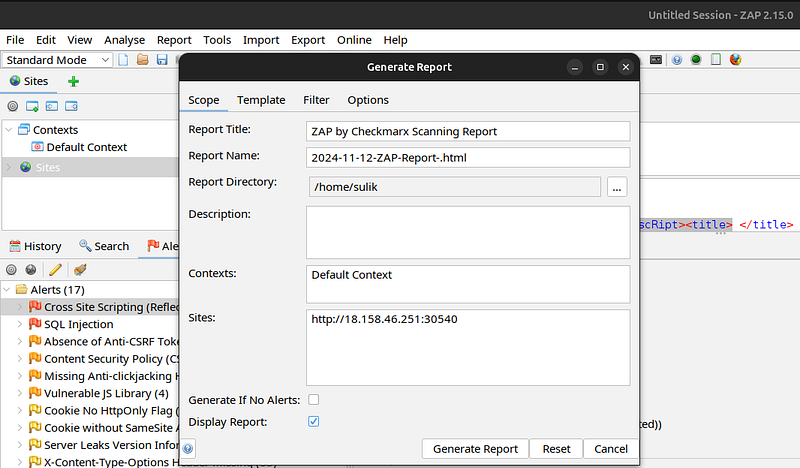Switch to the Options tab
This screenshot has height=468, width=800.
[368, 100]
